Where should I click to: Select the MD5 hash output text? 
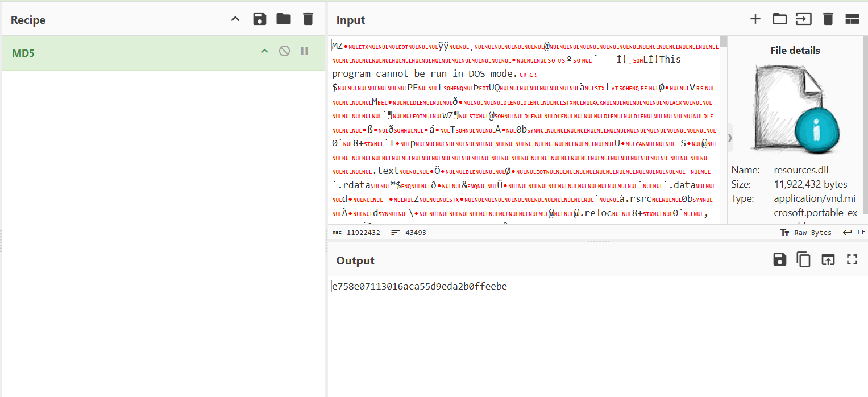(x=420, y=286)
